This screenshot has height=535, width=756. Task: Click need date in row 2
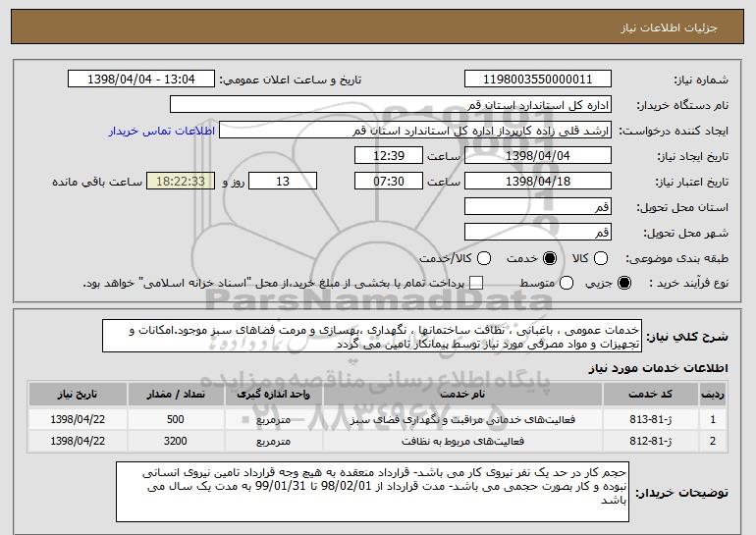78,441
